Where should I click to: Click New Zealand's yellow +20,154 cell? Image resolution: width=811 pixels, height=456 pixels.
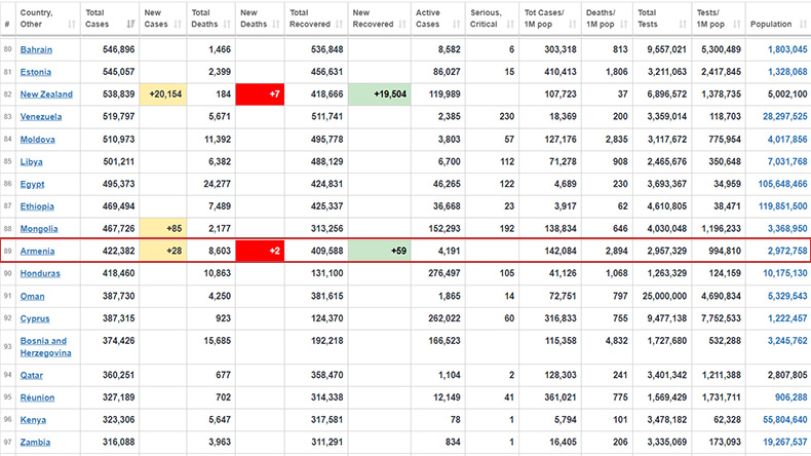tap(163, 94)
